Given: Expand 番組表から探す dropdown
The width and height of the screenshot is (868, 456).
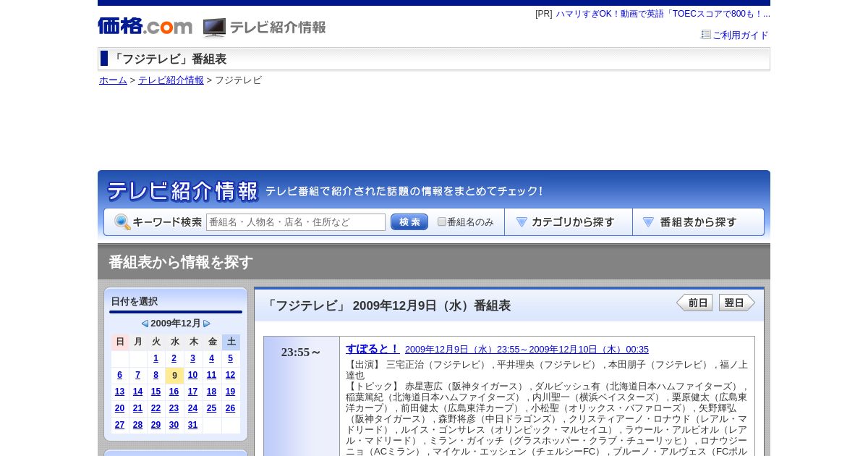Looking at the screenshot, I should [698, 222].
